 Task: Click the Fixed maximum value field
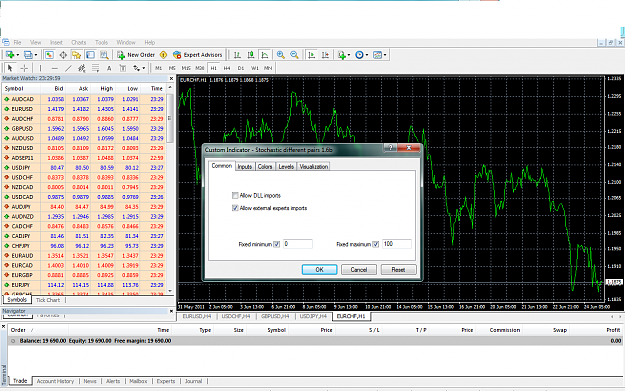397,244
